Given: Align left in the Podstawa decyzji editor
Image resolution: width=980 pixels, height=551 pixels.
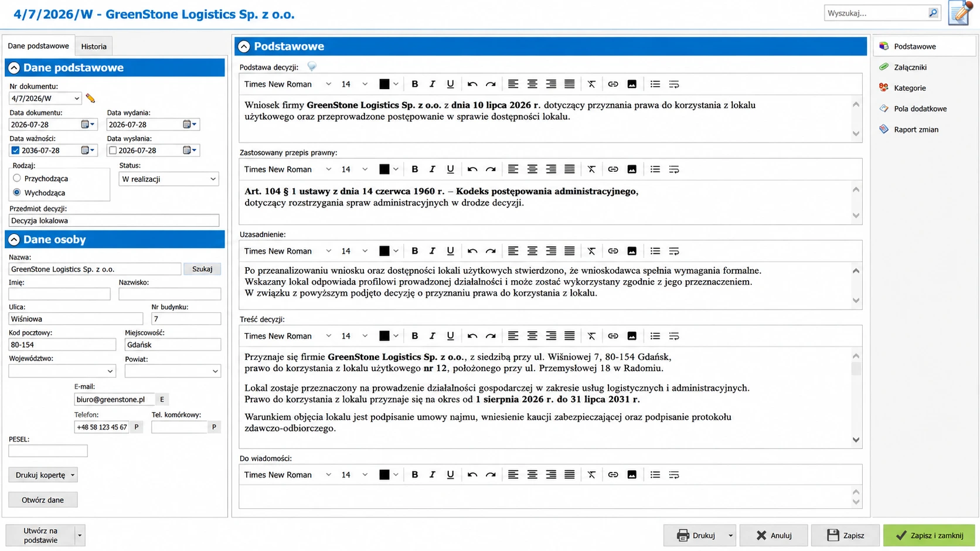Looking at the screenshot, I should point(513,84).
